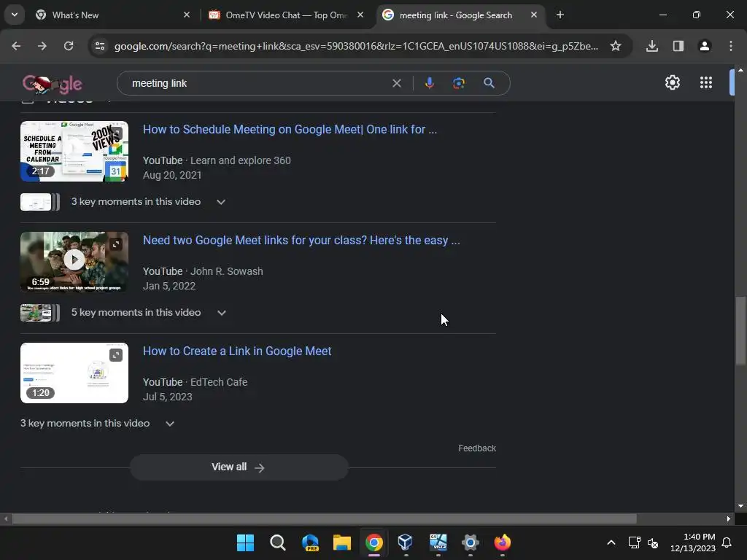The image size is (747, 560).
Task: Open Settings gear from taskbar
Action: point(471,542)
